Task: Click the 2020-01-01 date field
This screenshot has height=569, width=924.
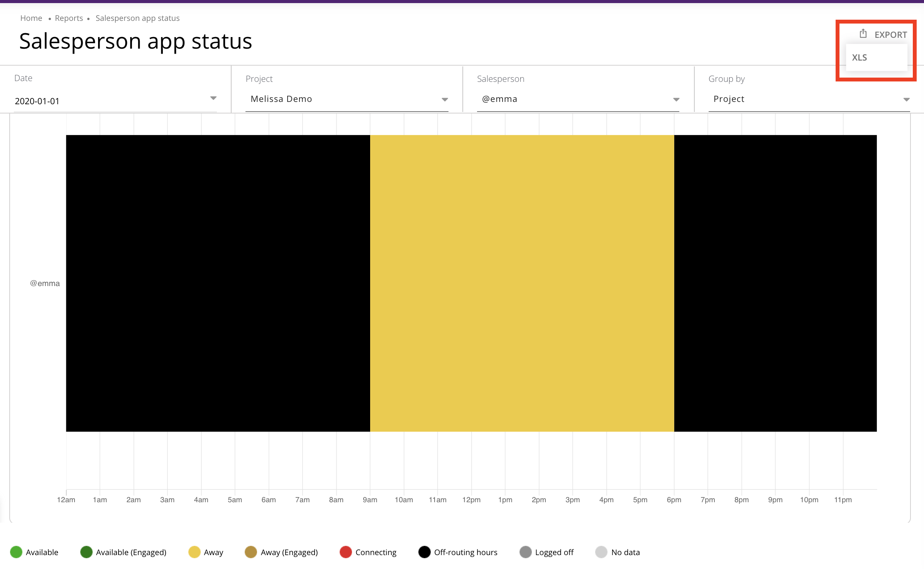Action: [x=115, y=101]
